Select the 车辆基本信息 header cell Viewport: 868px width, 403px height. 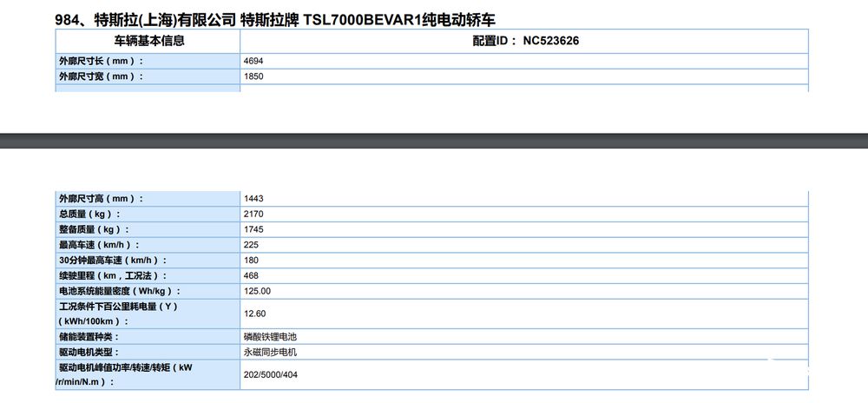(x=148, y=40)
